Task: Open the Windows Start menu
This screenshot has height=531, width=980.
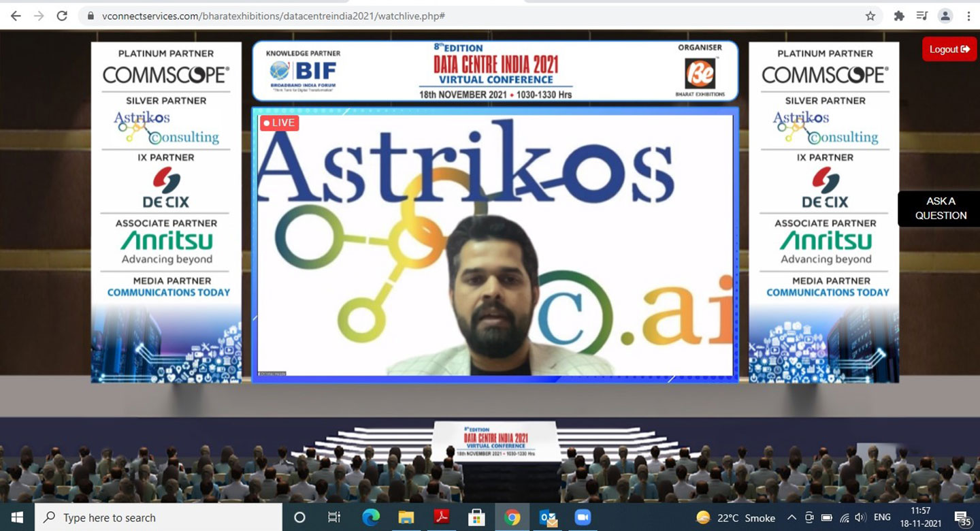Action: pos(16,517)
